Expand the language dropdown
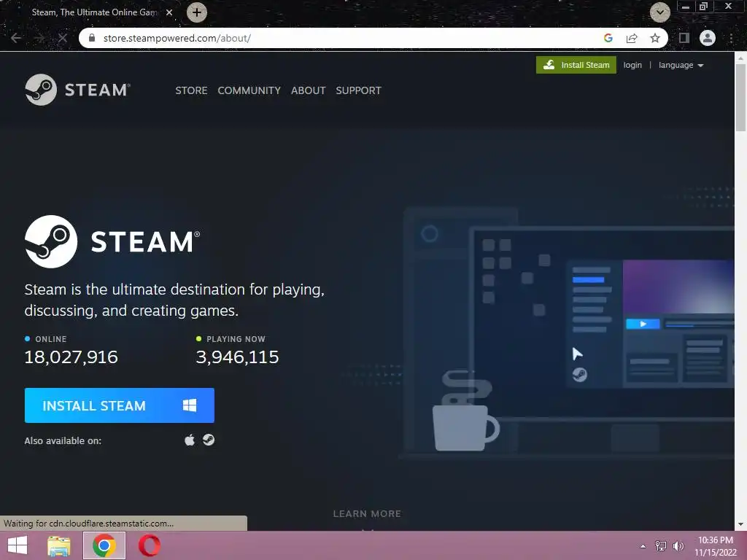Viewport: 747px width, 560px height. coord(681,65)
